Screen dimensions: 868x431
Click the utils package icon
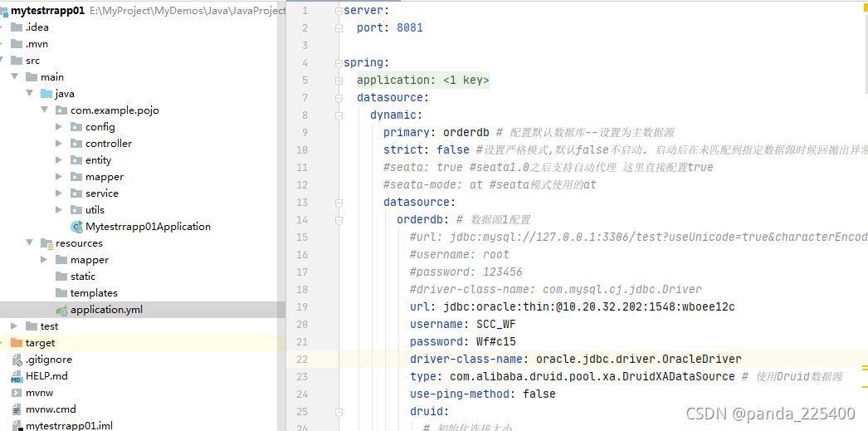click(x=76, y=210)
